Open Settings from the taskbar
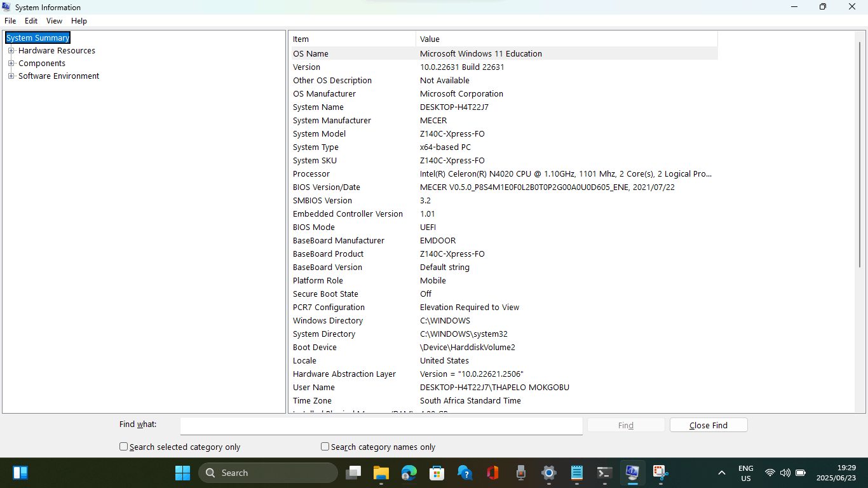868x488 pixels. (548, 473)
